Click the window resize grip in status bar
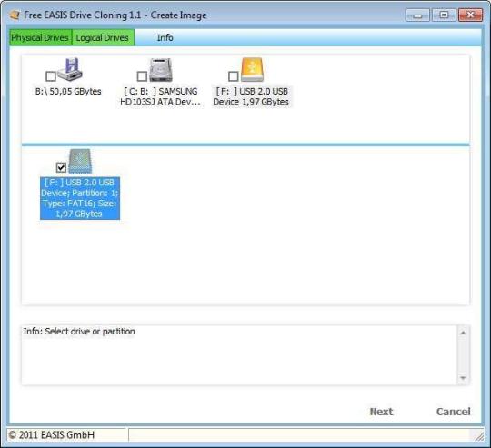The image size is (491, 448). coord(478,436)
